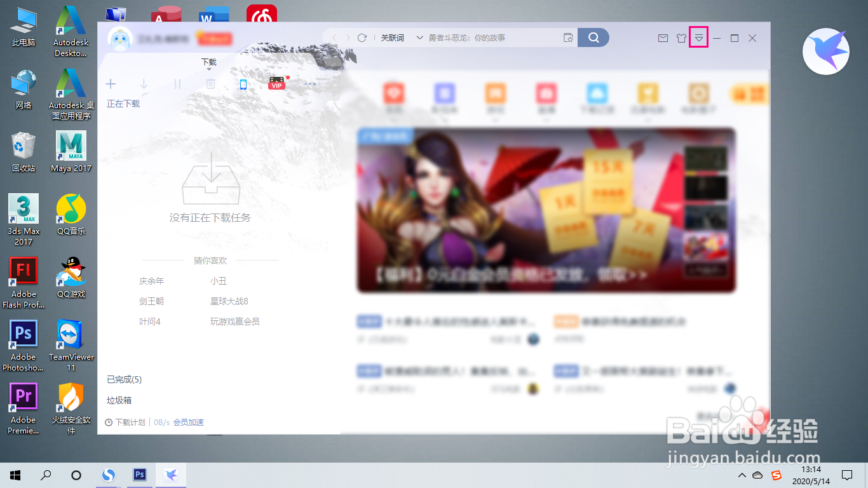Click the cloud icon in system tray
Image resolution: width=868 pixels, height=488 pixels.
(x=757, y=475)
